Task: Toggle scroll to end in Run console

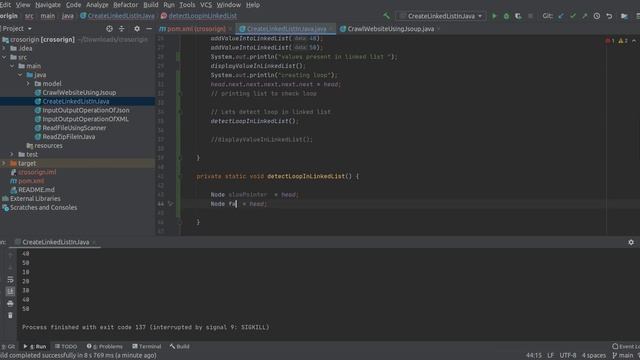Action: tap(10, 291)
